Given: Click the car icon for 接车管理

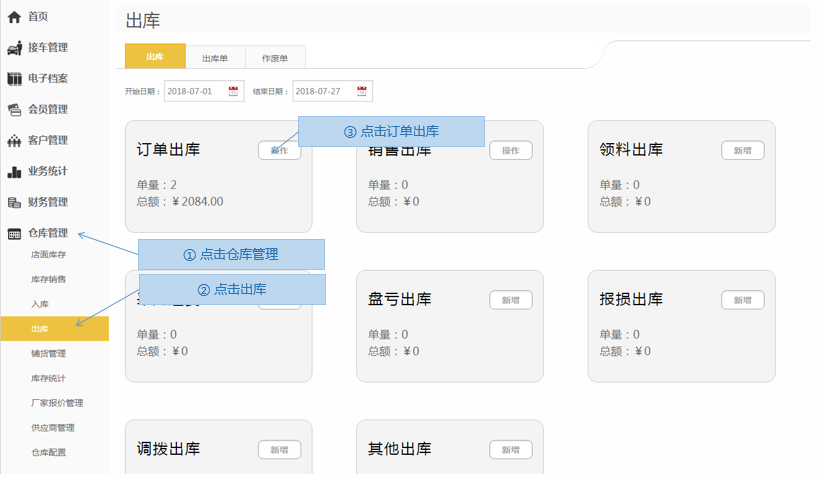Looking at the screenshot, I should point(14,48).
